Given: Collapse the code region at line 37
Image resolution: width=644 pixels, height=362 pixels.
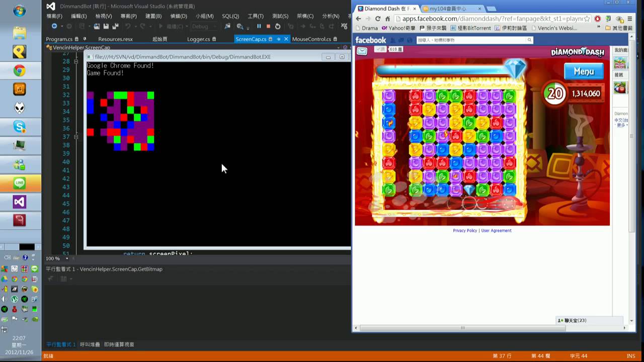Looking at the screenshot, I should 76,137.
